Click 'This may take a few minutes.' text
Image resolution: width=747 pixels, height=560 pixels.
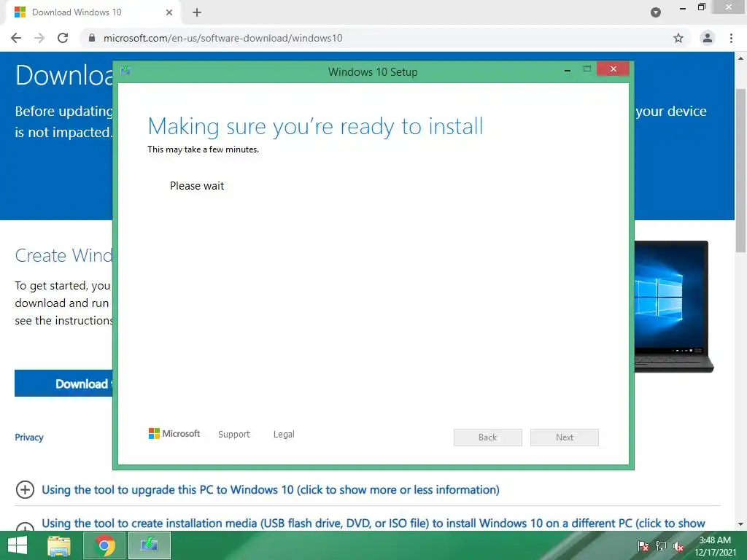pyautogui.click(x=203, y=149)
